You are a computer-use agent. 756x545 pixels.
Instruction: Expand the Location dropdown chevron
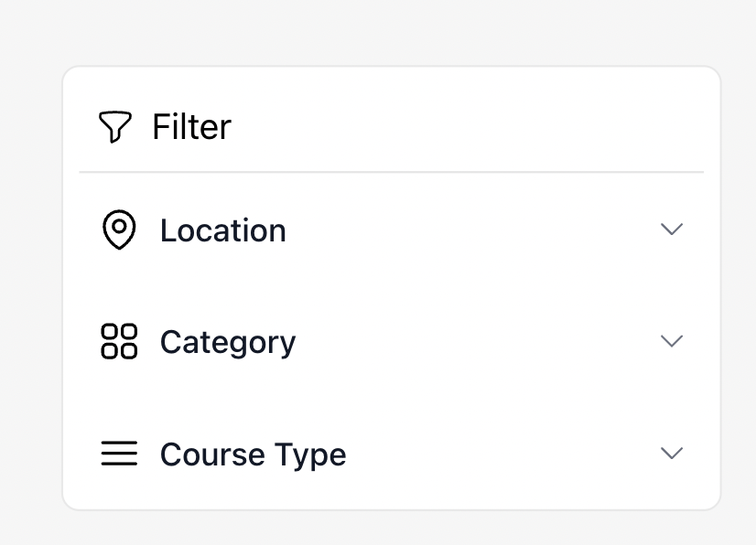tap(672, 230)
